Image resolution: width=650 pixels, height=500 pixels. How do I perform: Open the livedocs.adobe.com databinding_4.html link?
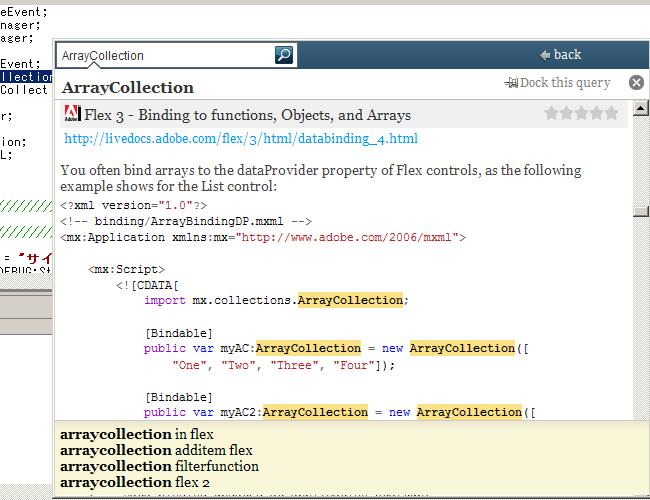point(241,138)
